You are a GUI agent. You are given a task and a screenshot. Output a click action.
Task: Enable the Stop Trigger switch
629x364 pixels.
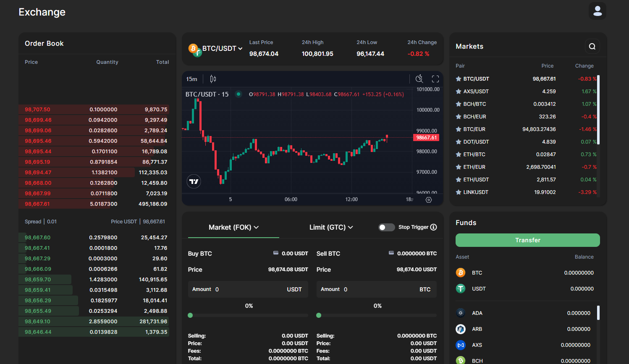(386, 227)
